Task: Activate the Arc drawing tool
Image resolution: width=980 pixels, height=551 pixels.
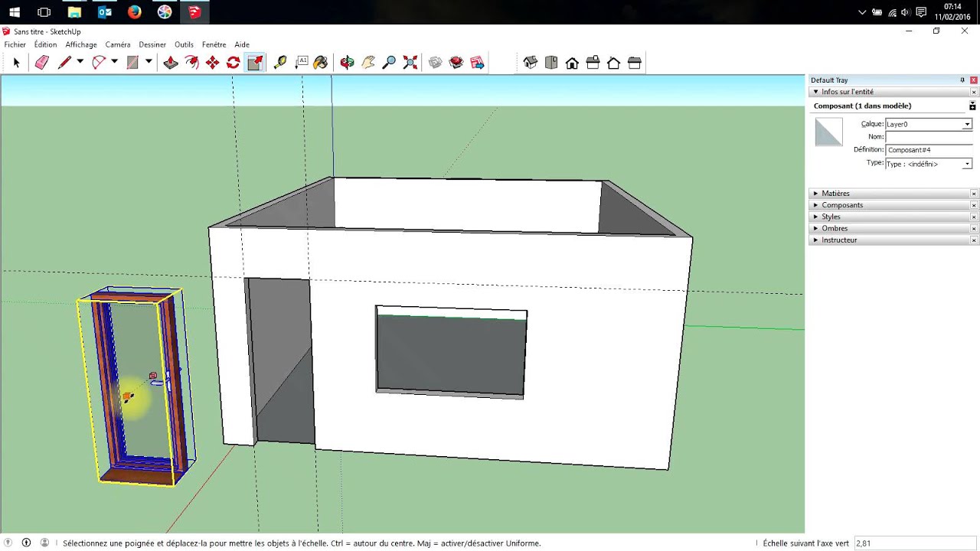Action: pos(99,63)
